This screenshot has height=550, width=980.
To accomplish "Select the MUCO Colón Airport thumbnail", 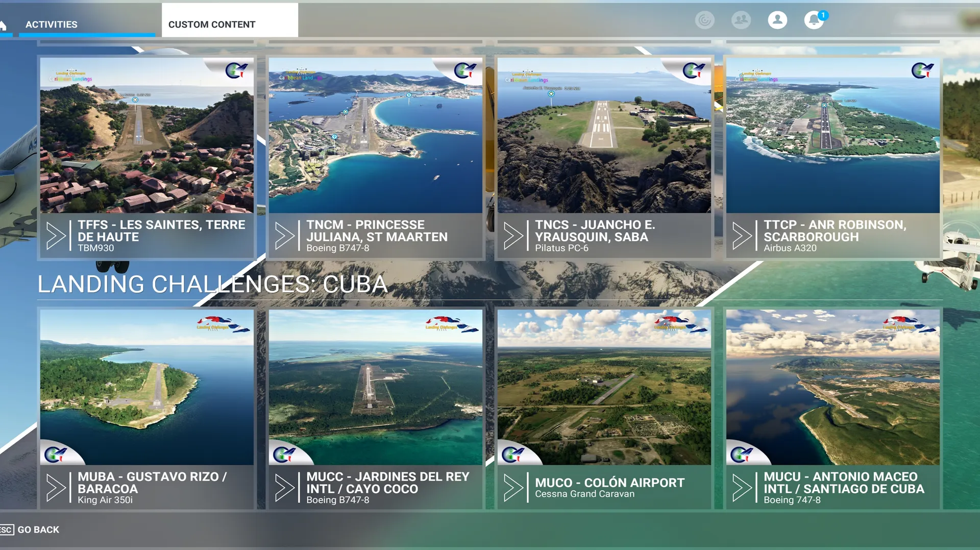I will point(604,387).
